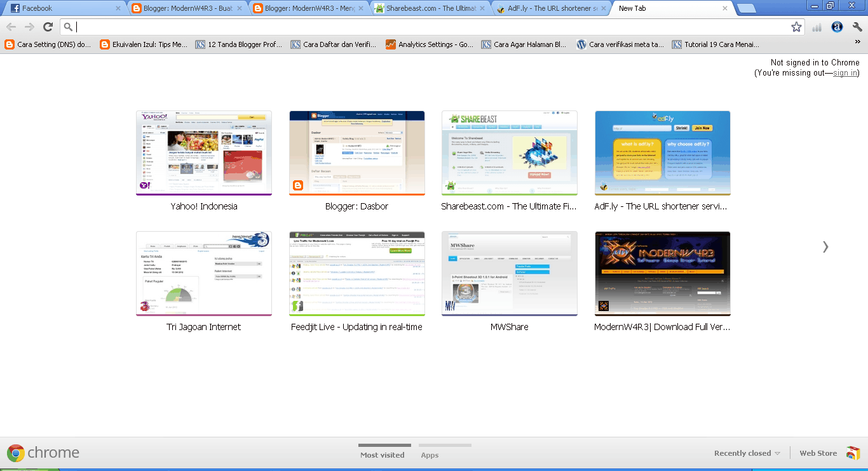Click the 'Tri Jagoan Internet' title text
The image size is (868, 471).
pyautogui.click(x=204, y=327)
